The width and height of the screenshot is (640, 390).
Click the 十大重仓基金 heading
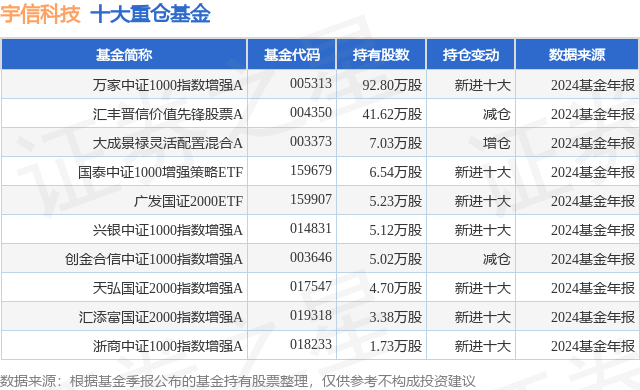click(150, 13)
